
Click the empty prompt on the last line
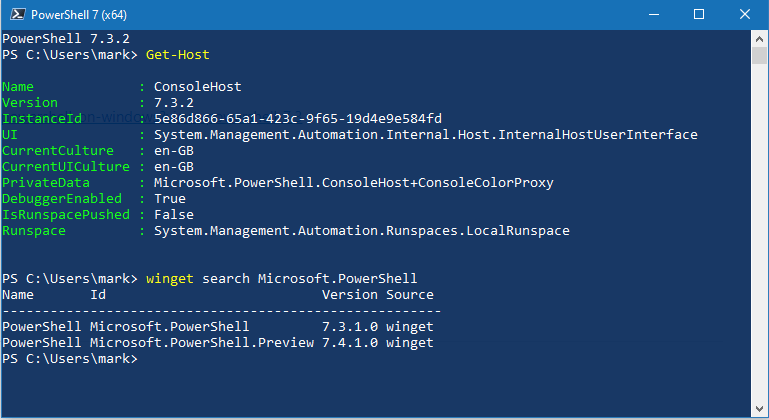pos(150,358)
